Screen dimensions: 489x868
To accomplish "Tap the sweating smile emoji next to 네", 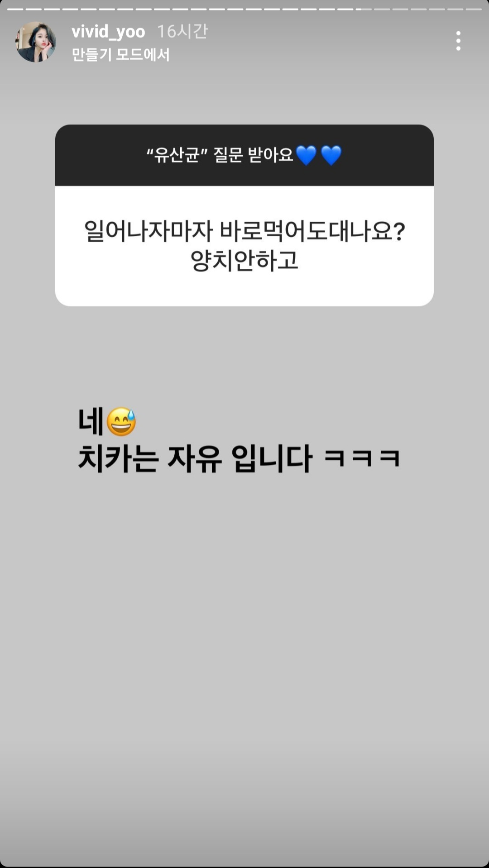I will click(x=121, y=422).
